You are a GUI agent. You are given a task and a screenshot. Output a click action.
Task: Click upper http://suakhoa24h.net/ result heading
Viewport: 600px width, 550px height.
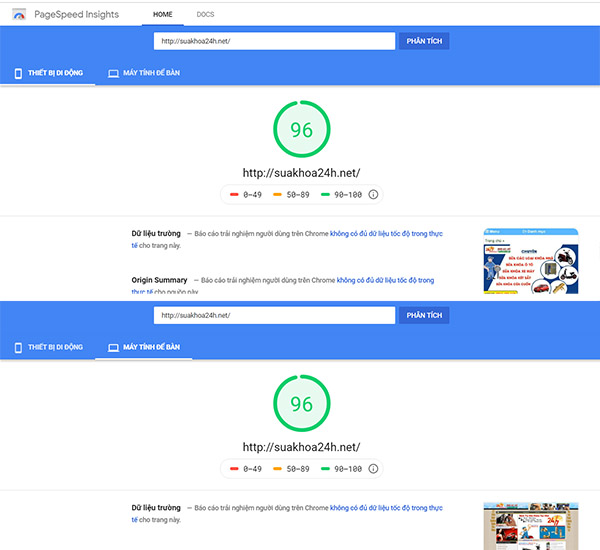click(302, 173)
